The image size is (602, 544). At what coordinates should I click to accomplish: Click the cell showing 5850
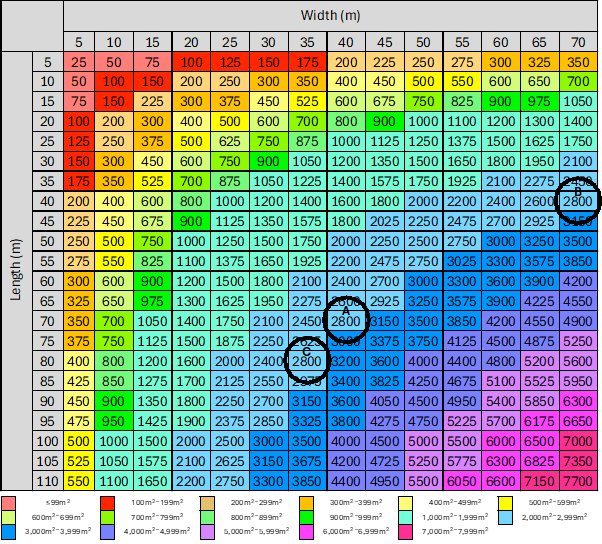tap(539, 401)
